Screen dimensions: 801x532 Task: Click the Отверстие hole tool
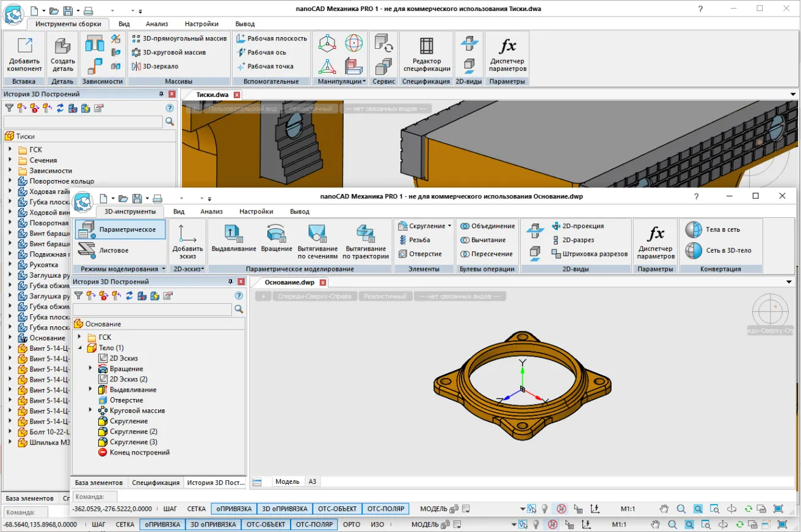pos(420,254)
